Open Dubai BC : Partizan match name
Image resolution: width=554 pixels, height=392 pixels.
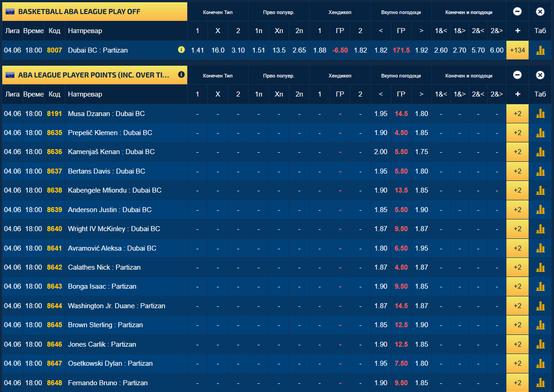(x=98, y=50)
